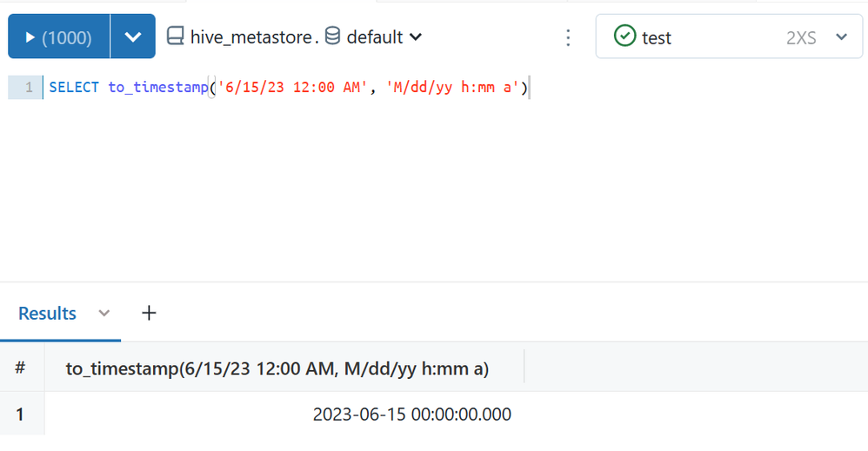Select row number 1 in results
This screenshot has height=451, width=868.
pyautogui.click(x=20, y=415)
